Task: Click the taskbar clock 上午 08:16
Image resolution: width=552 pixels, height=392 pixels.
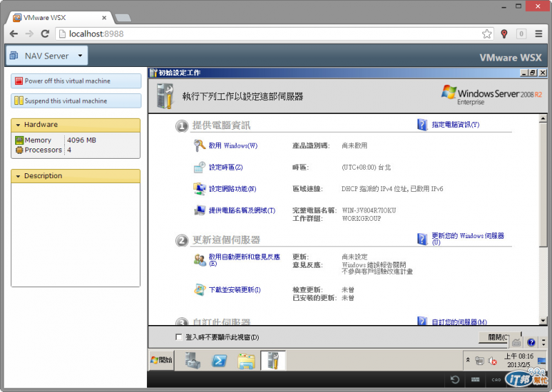Action: [x=519, y=360]
